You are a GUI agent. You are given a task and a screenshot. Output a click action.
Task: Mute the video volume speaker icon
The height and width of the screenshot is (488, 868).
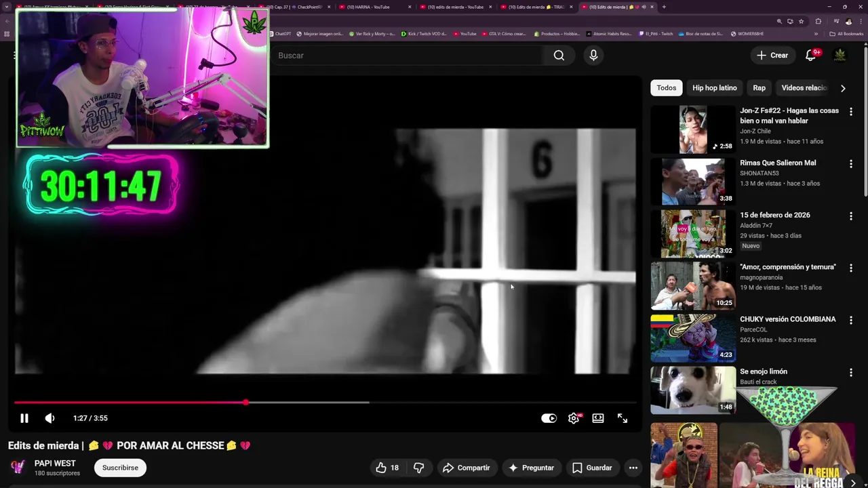[50, 418]
